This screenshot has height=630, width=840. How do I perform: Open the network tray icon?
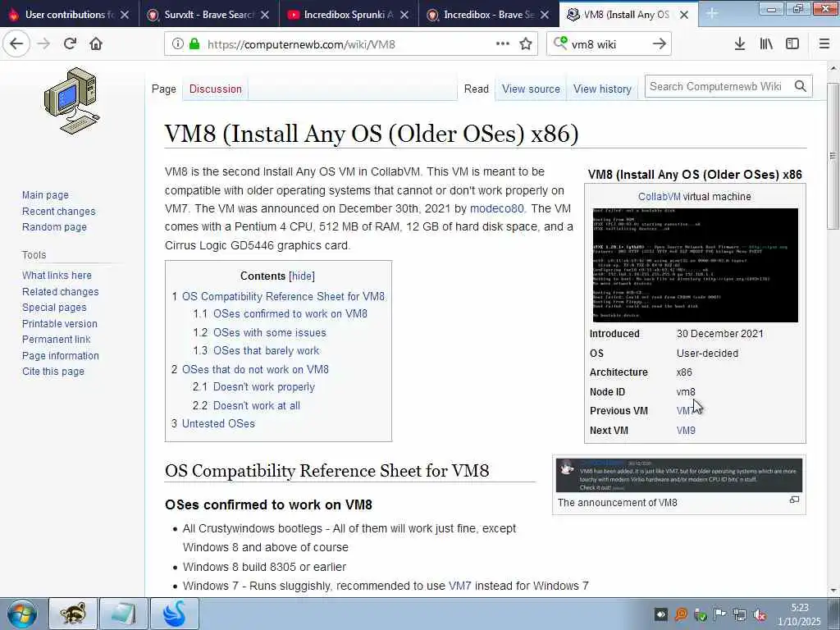point(741,614)
